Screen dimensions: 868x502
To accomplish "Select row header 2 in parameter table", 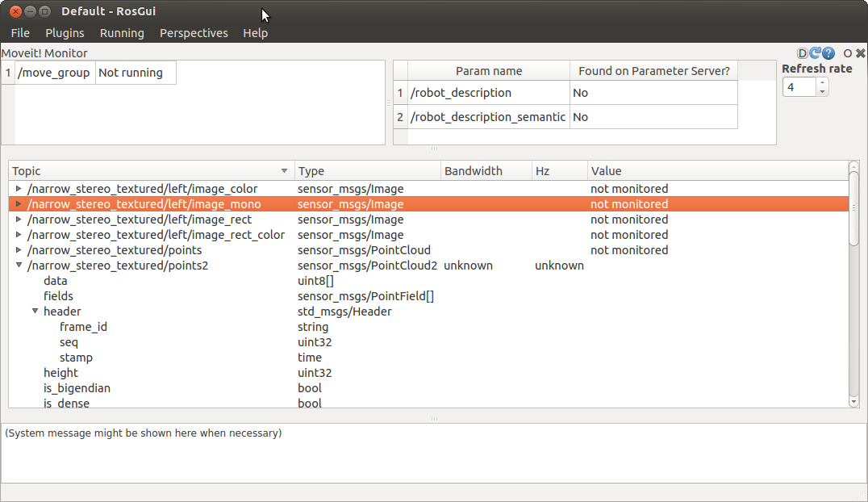I will click(400, 117).
